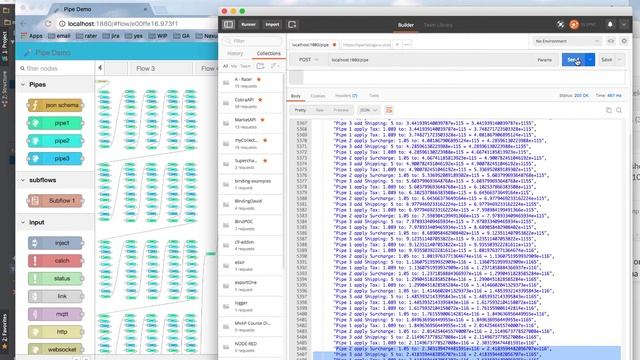The width and height of the screenshot is (640, 360).
Task: Click the new window icon beside Import
Action: (x=292, y=24)
